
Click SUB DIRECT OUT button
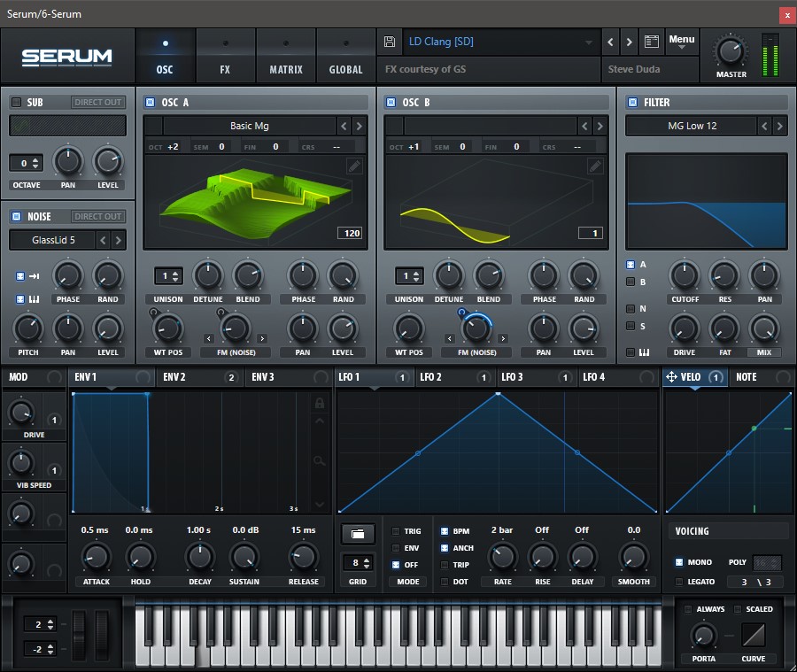click(97, 102)
